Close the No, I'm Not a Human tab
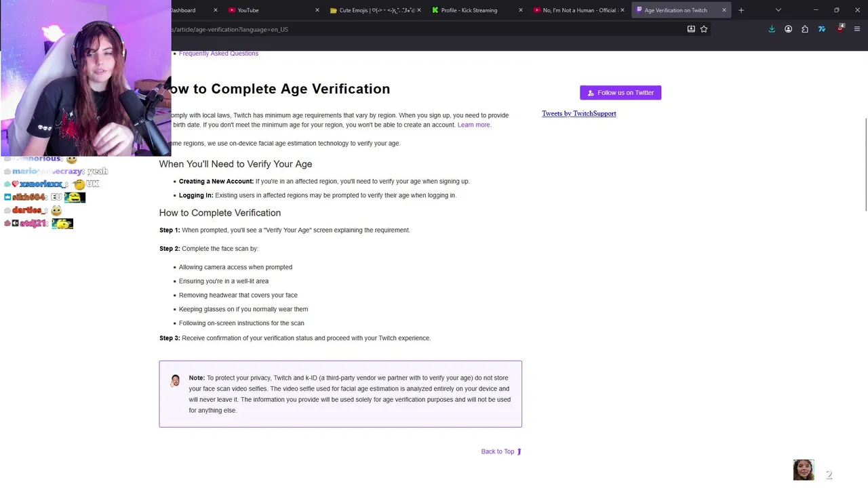 point(623,10)
